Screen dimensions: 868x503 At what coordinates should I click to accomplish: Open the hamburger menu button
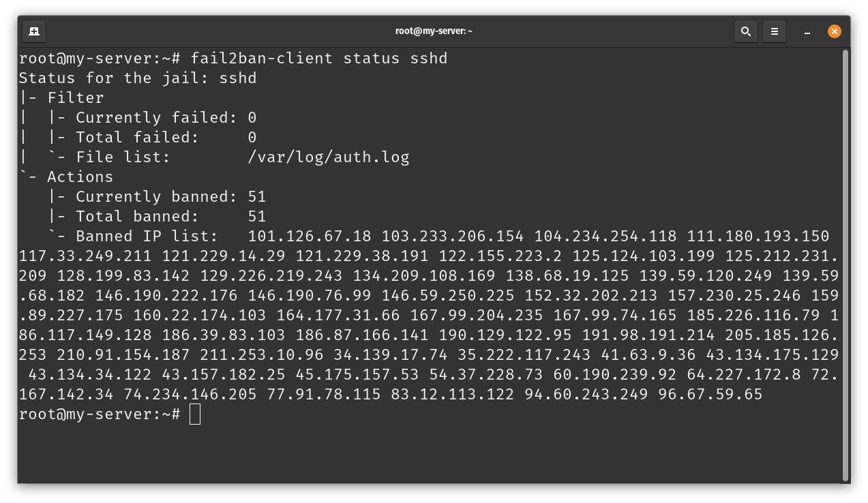pos(775,31)
